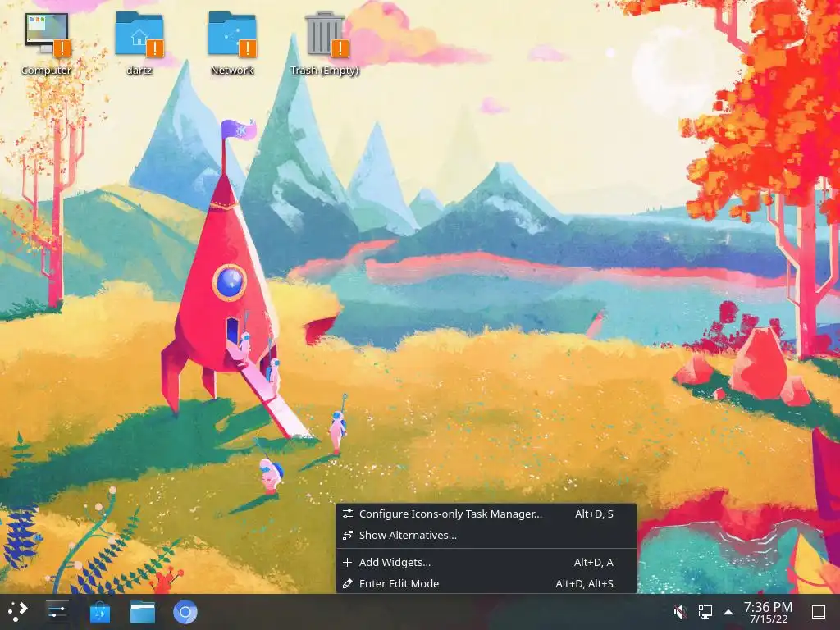Click the Trash (Empty) label text
The height and width of the screenshot is (630, 840).
tap(325, 71)
